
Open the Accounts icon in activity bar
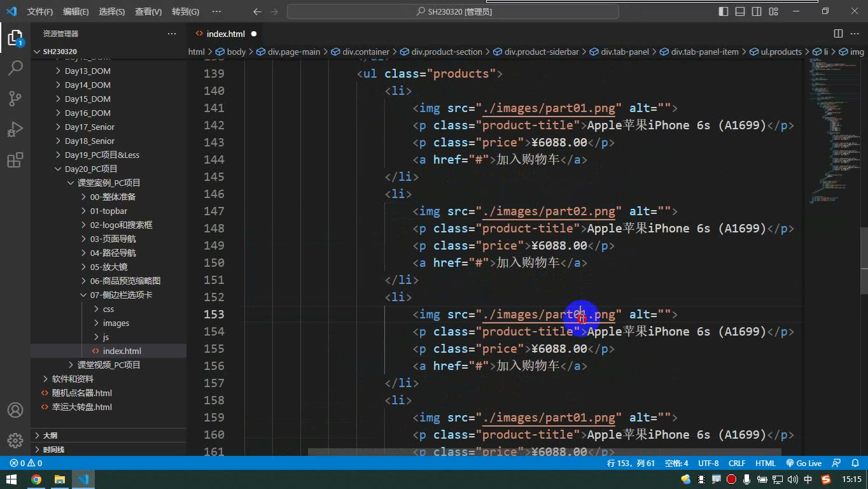[15, 410]
